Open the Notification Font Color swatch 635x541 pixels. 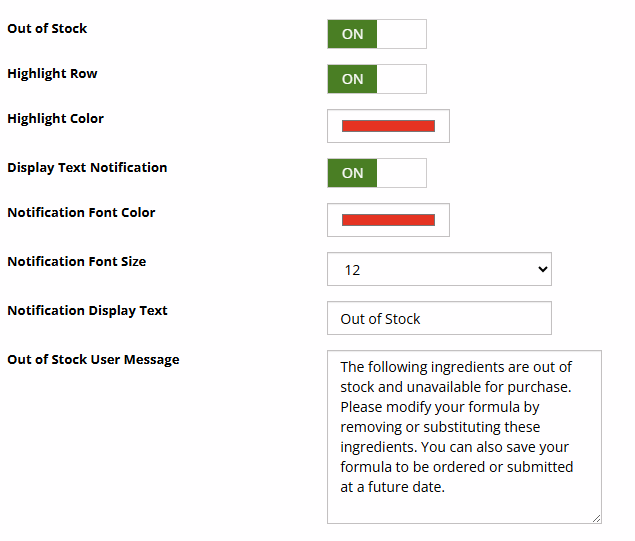tap(388, 220)
